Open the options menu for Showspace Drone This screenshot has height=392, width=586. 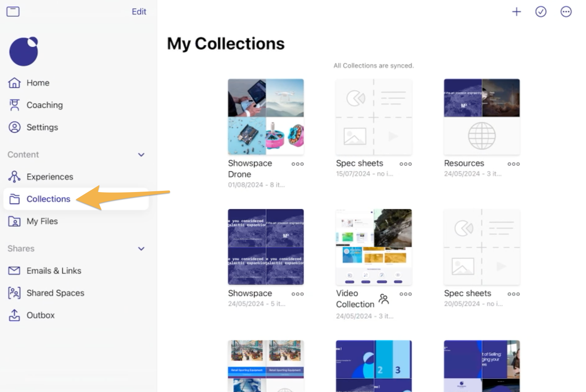coord(297,164)
